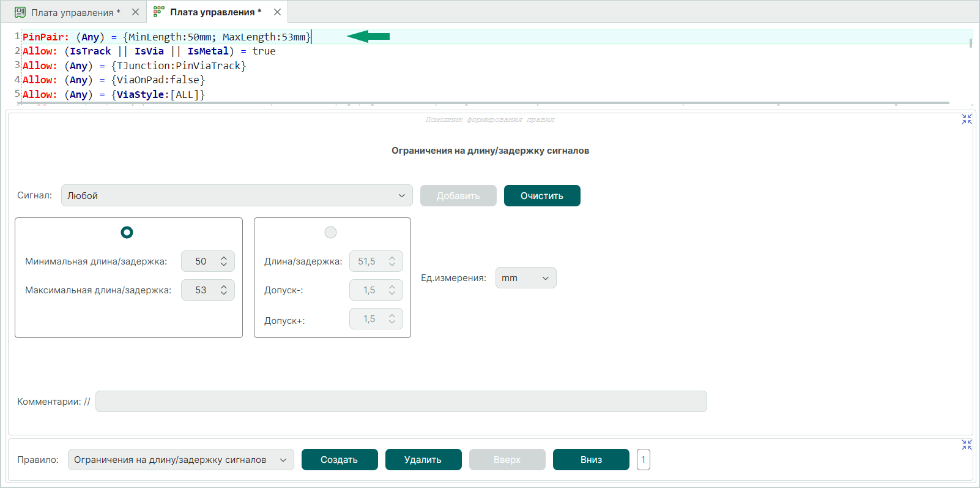980x488 pixels.
Task: Click the board icon on the inactive tab
Action: point(20,12)
